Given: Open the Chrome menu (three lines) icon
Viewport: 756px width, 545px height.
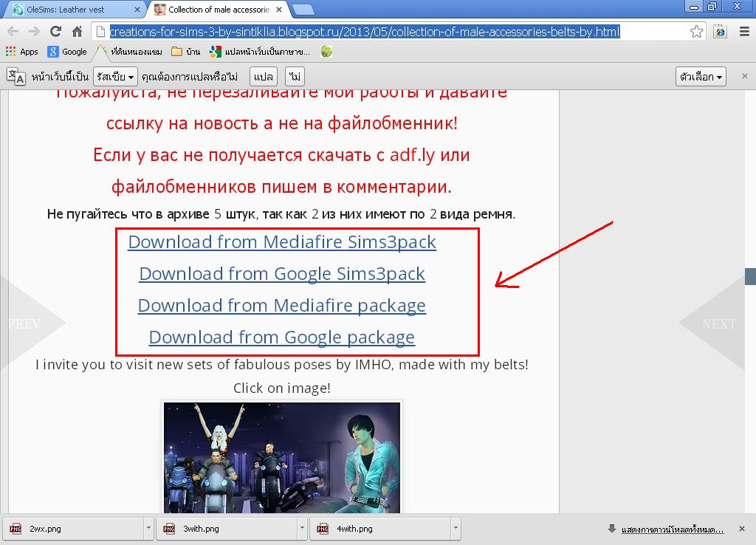Looking at the screenshot, I should 744,32.
